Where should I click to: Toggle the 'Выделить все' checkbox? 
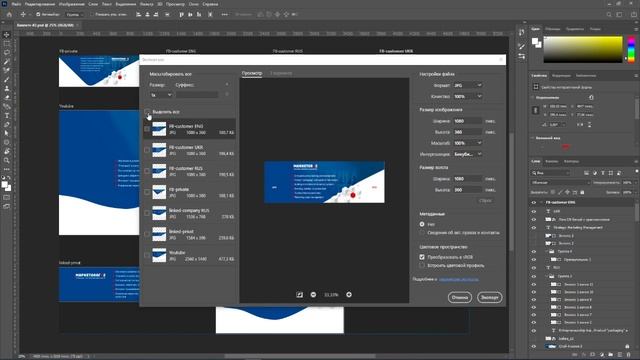tap(147, 112)
